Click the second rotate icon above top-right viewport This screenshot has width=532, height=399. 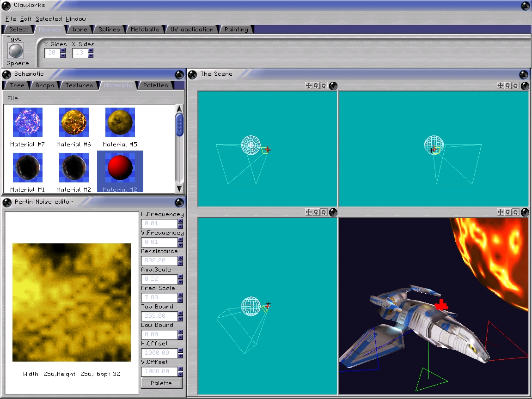coord(515,85)
